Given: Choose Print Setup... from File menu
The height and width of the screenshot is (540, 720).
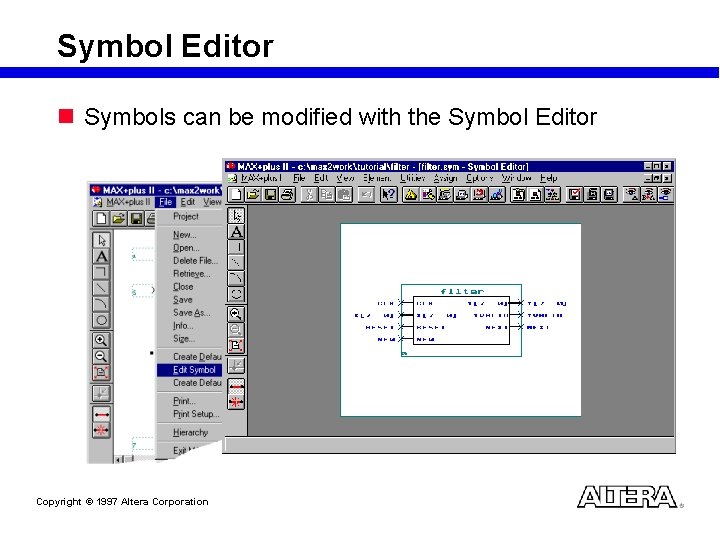Looking at the screenshot, I should coord(189,414).
